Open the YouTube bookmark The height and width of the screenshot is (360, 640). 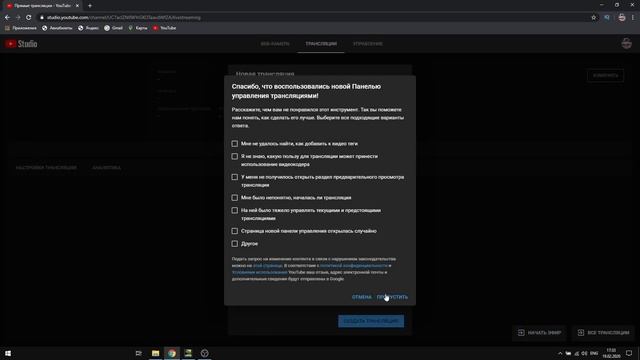[x=164, y=28]
